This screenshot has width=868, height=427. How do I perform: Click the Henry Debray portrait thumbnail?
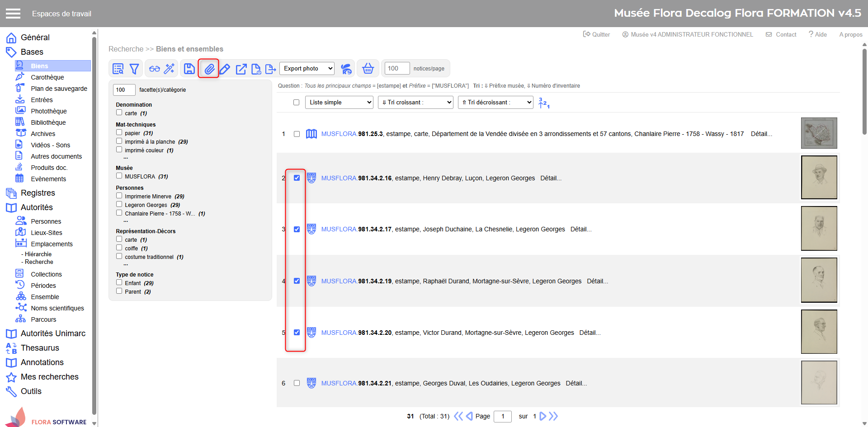[x=819, y=178]
